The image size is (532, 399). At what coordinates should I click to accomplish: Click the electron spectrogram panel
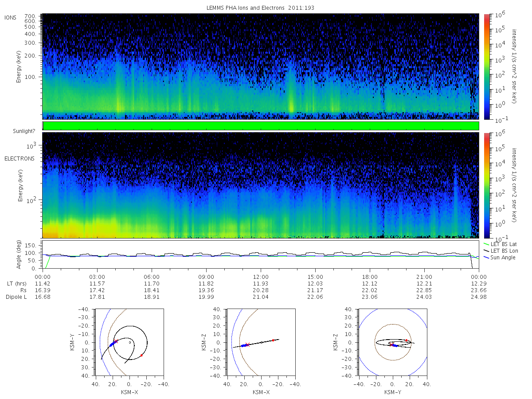261,185
